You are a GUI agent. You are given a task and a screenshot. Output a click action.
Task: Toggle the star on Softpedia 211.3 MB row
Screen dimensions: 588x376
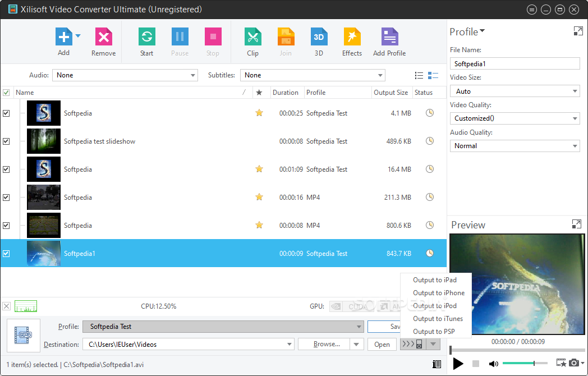(x=259, y=196)
